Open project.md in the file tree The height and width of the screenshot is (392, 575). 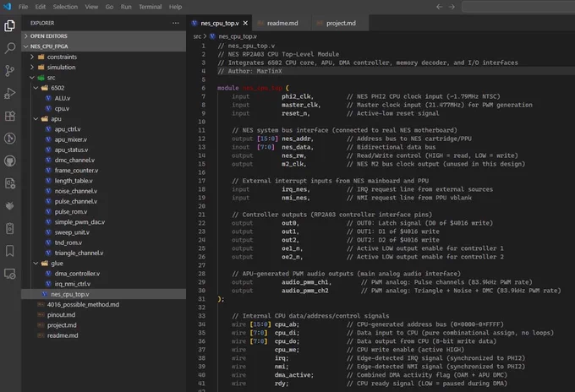(103, 325)
